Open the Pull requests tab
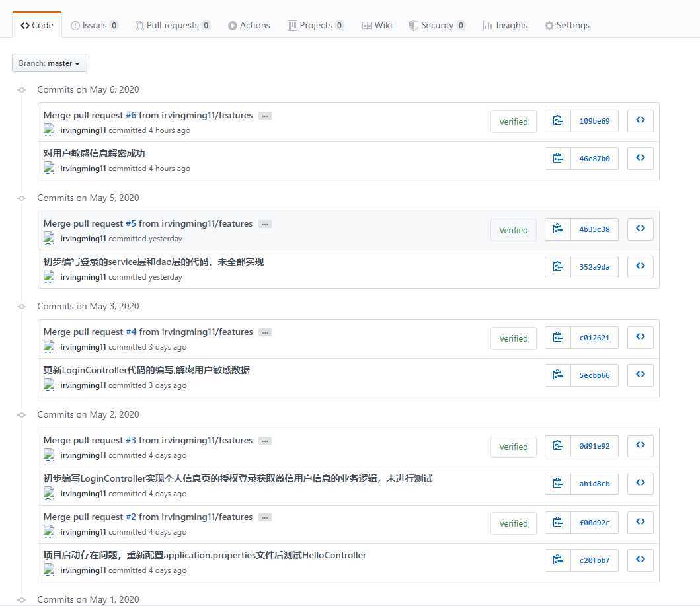Screen dimensions: 700x606 (173, 25)
